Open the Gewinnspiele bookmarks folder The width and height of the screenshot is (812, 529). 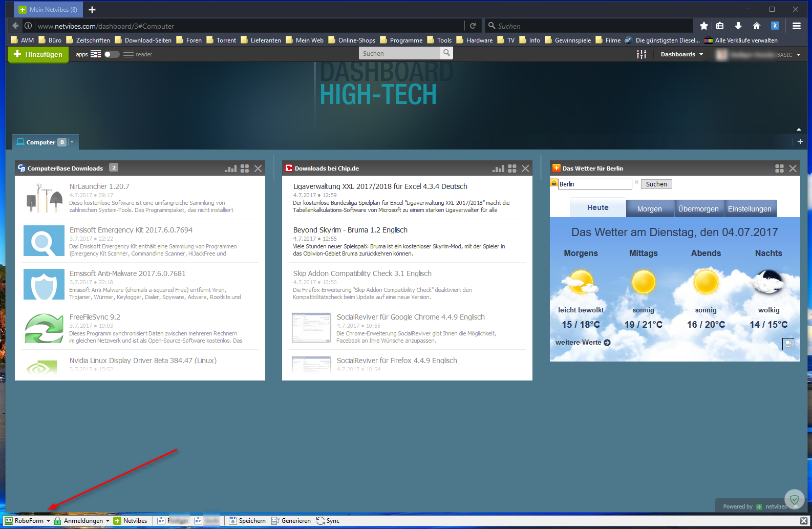click(568, 40)
